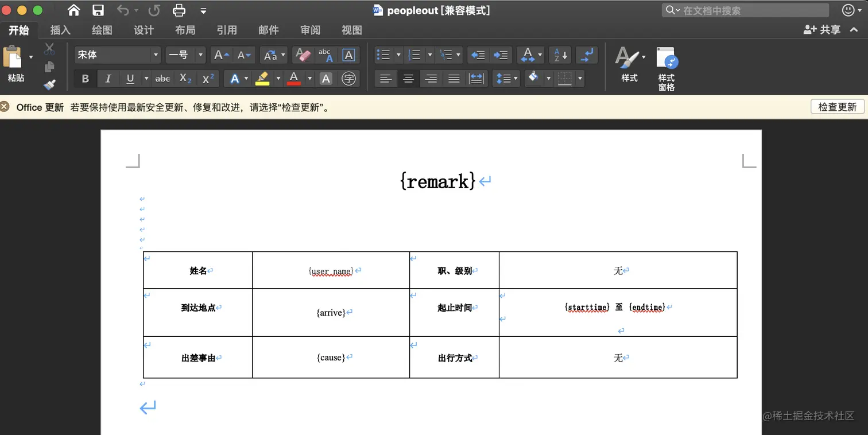Click the 共享 share button
This screenshot has width=868, height=435.
(821, 30)
